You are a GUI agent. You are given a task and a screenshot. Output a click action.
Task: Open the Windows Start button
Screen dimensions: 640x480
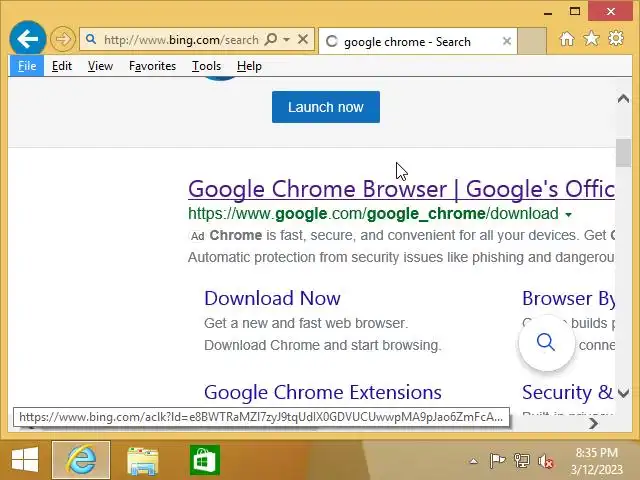tap(25, 460)
